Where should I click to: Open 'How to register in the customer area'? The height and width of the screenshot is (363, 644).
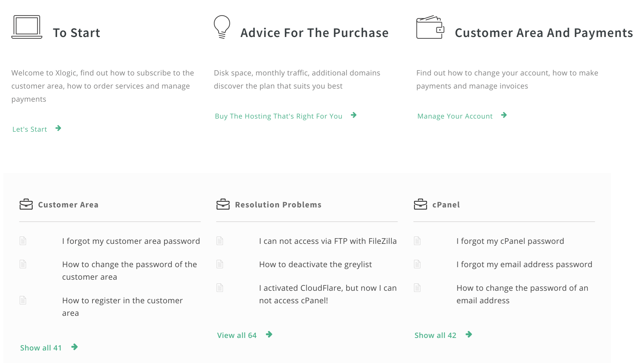coord(122,306)
